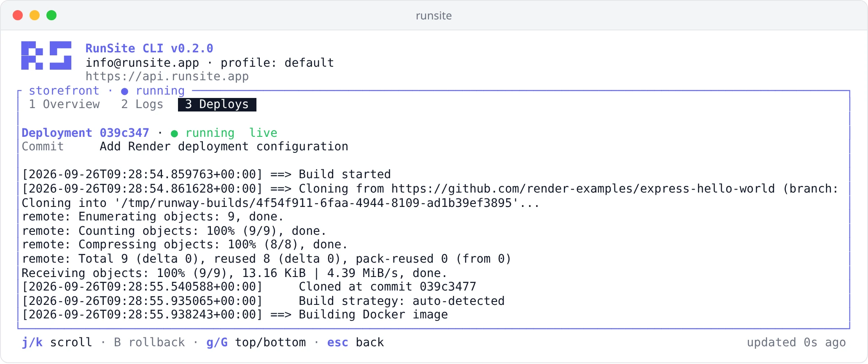
Task: Click the Build strategy: auto-detected line
Action: pos(263,301)
